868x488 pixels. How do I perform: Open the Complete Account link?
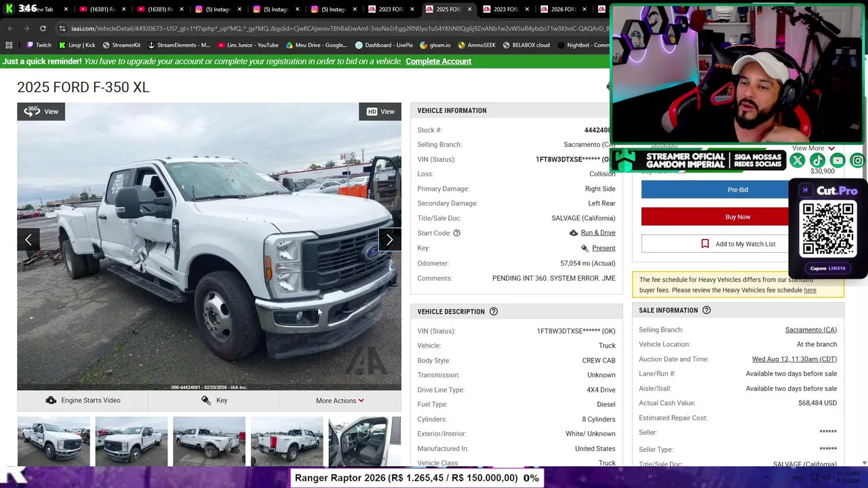438,62
